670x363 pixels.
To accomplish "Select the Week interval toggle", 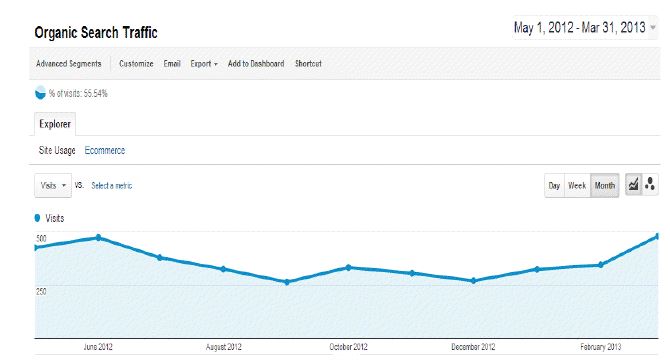I will point(577,185).
